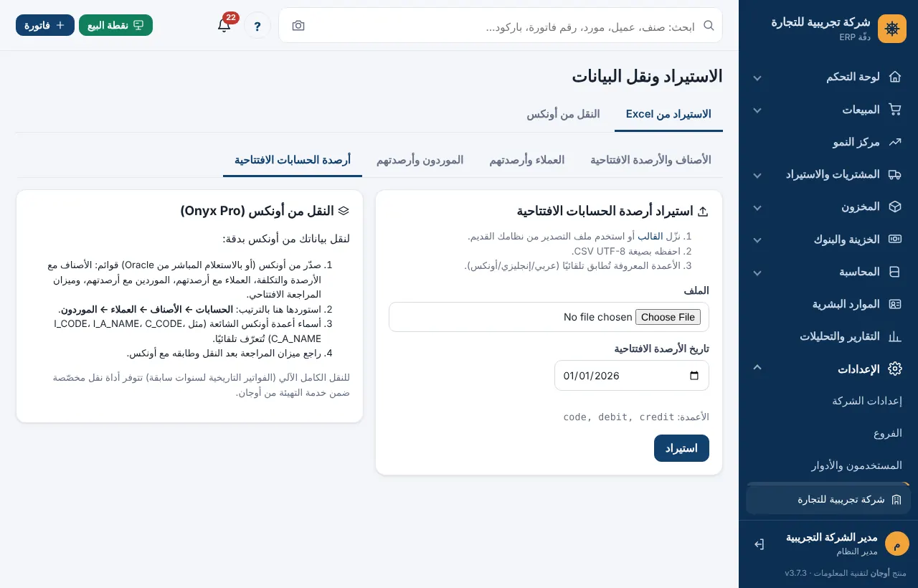This screenshot has width=918, height=588.
Task: Expand the لوحة التحكم menu chevron
Action: click(757, 77)
